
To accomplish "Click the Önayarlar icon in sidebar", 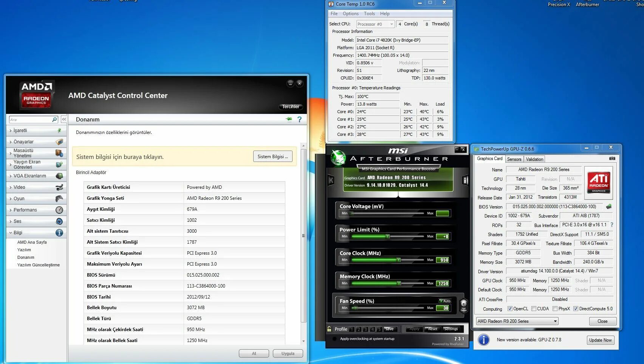I will click(x=59, y=142).
